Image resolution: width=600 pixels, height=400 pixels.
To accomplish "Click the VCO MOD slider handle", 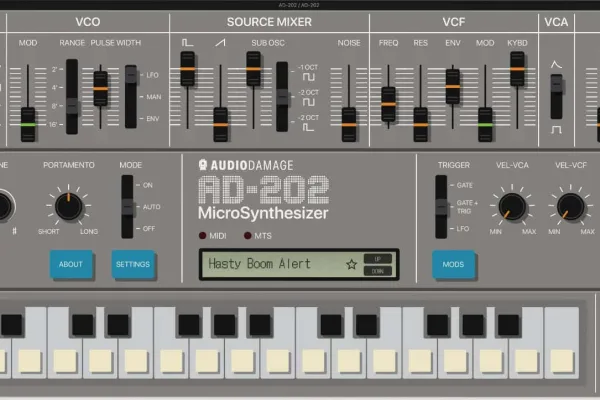I will tap(28, 124).
